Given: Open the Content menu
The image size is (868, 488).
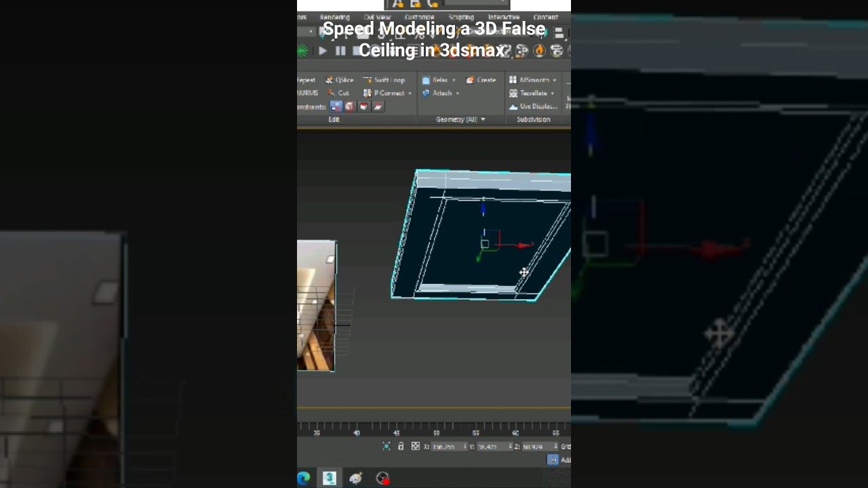Looking at the screenshot, I should coord(545,17).
